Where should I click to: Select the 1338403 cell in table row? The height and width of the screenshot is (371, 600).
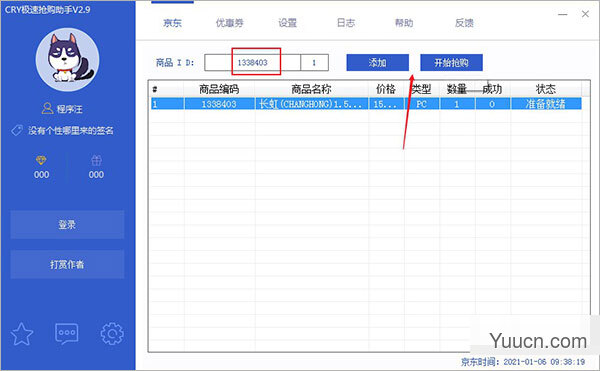coord(219,104)
